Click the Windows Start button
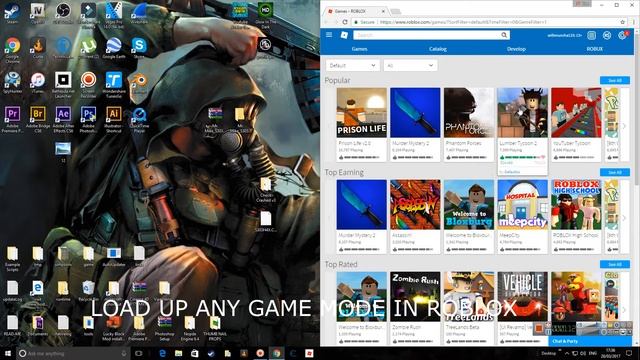Viewport: 640px width, 360px height. 8,353
